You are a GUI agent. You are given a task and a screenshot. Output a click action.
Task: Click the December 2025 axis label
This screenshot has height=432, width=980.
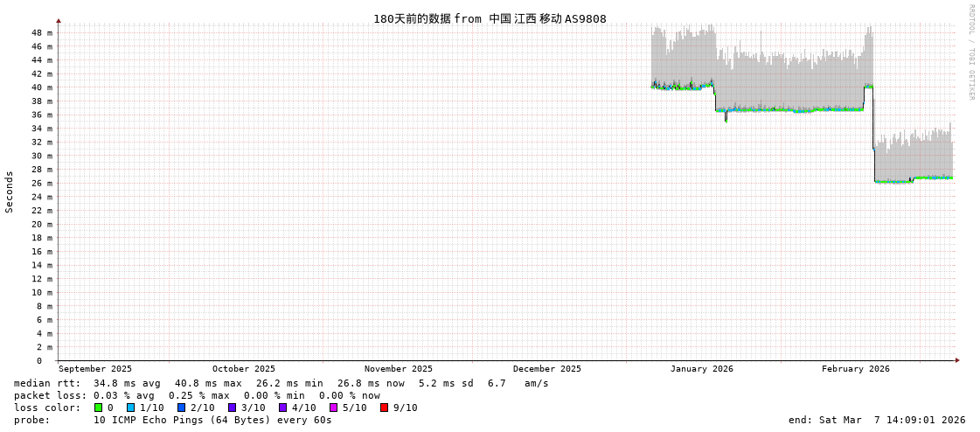[546, 369]
